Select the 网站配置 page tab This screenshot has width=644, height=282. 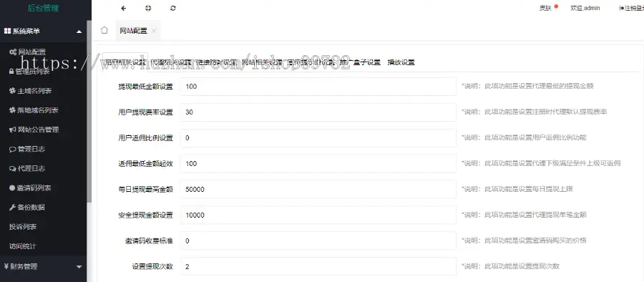coord(134,31)
